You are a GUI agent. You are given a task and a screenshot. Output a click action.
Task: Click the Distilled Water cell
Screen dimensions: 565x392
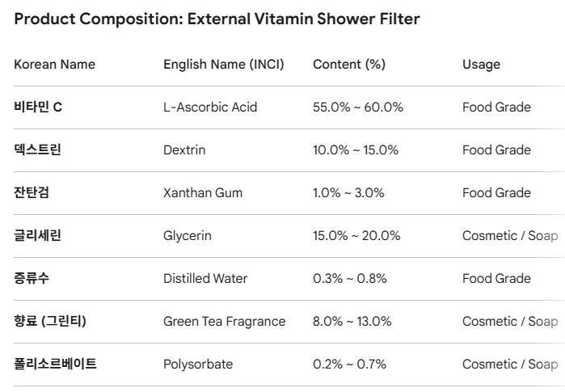click(x=205, y=278)
